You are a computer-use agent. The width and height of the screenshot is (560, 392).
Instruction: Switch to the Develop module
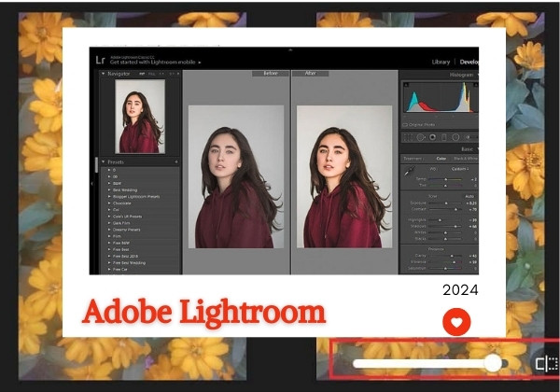pyautogui.click(x=469, y=62)
